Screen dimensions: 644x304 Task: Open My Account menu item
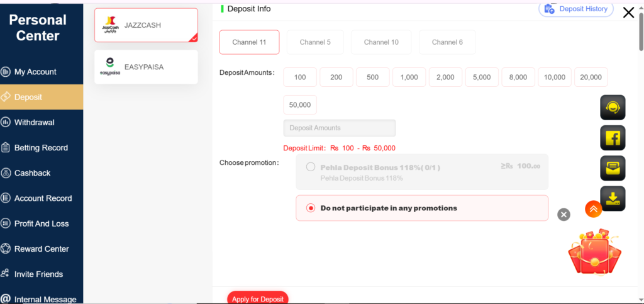pos(42,72)
